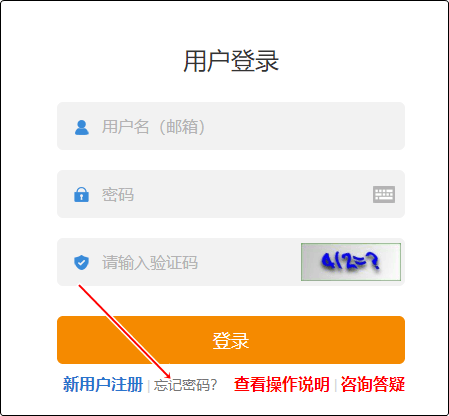The image size is (449, 416).
Task: Click the red arrow annotation line
Action: click(x=124, y=331)
